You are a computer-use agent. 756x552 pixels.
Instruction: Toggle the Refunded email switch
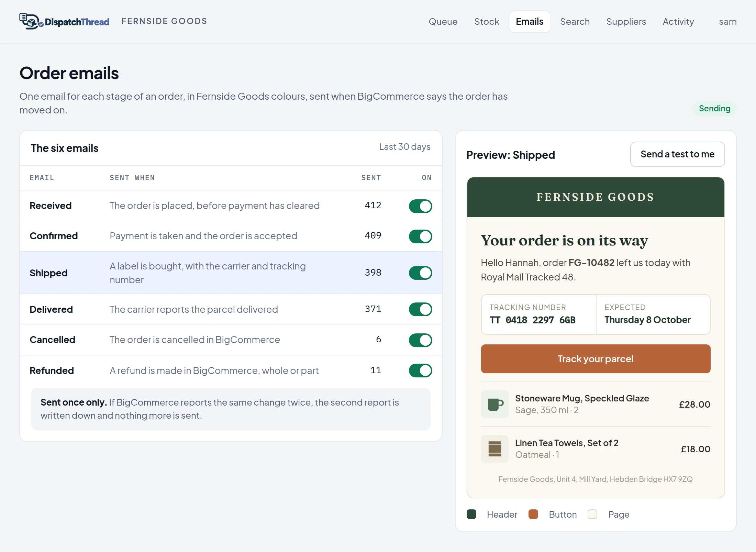[x=420, y=371]
